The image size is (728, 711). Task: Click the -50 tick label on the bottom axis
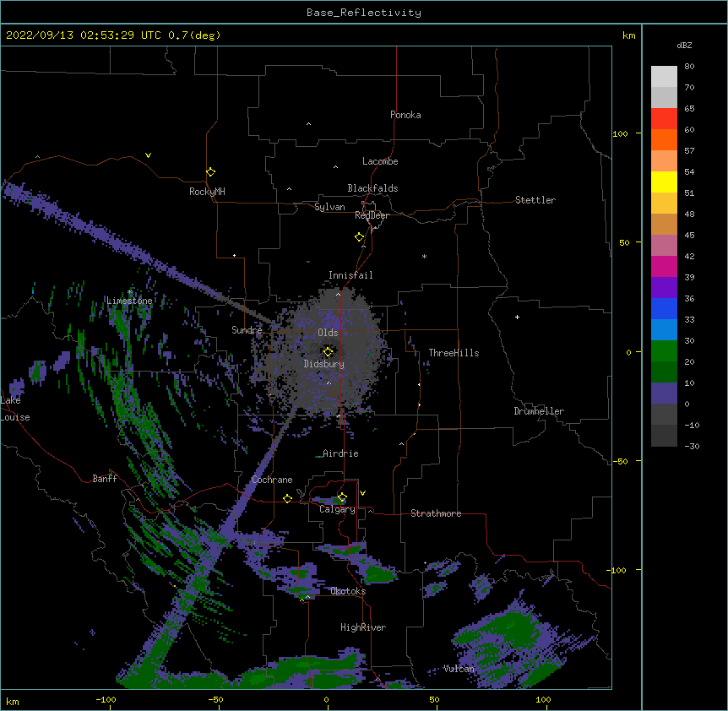215,699
